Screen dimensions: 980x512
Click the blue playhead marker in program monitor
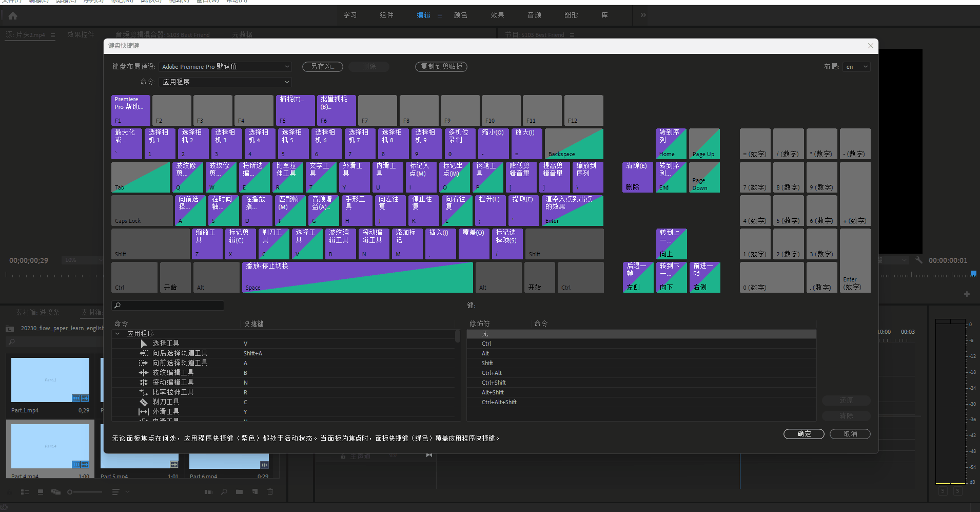pos(973,274)
